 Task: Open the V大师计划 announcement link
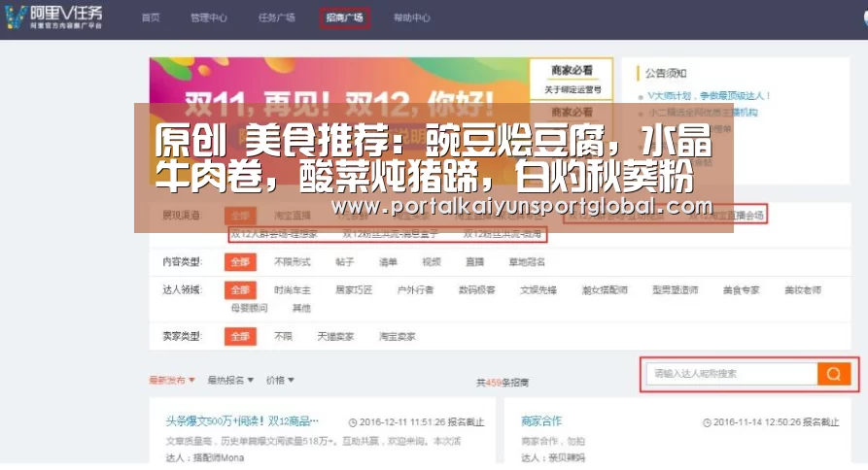(709, 96)
